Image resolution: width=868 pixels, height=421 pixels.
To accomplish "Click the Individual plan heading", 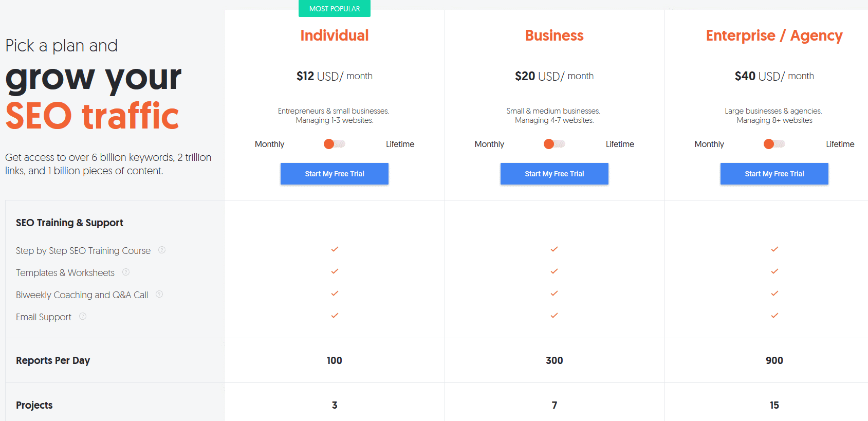I will [335, 35].
